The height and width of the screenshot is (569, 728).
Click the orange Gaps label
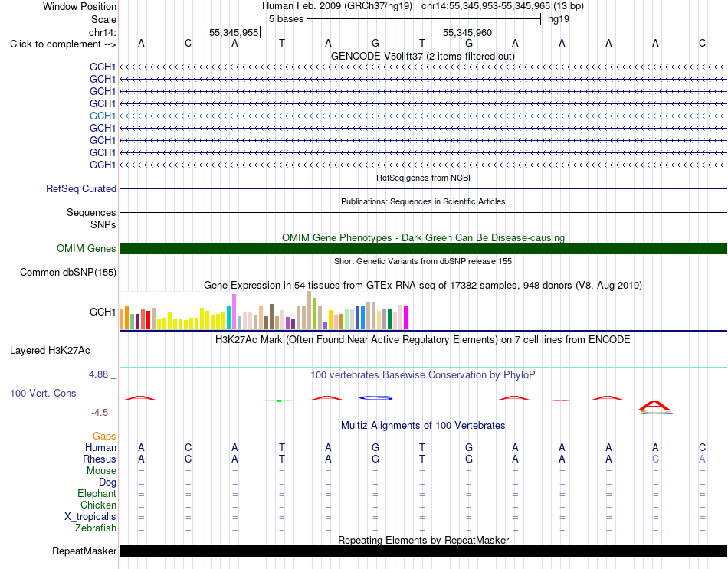coord(104,436)
